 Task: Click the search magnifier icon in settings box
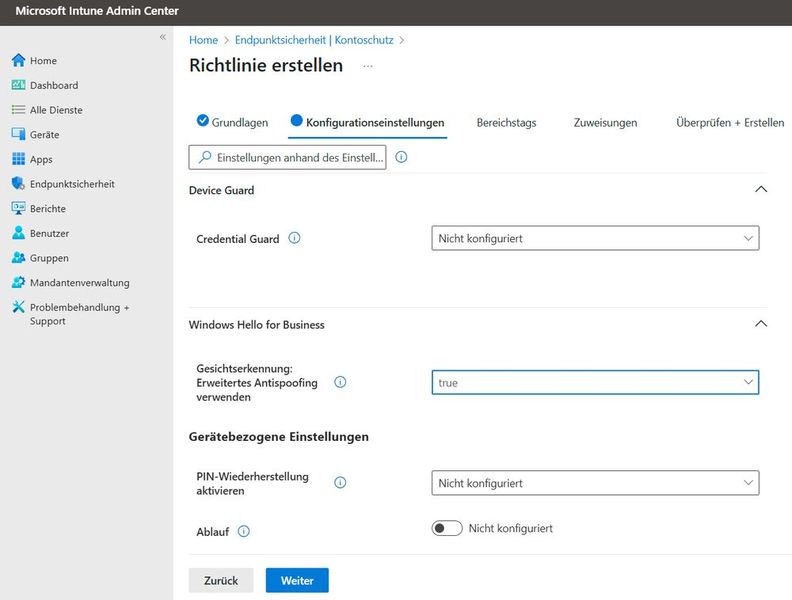coord(205,157)
